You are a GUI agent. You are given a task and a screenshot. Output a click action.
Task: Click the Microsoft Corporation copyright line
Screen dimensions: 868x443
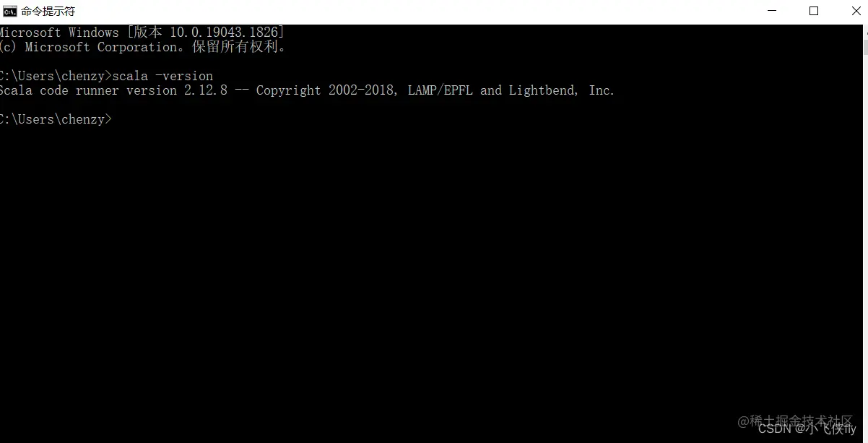(143, 47)
